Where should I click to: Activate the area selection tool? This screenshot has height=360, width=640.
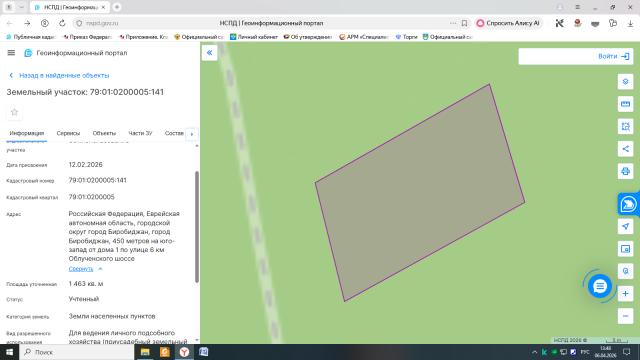[x=625, y=127]
